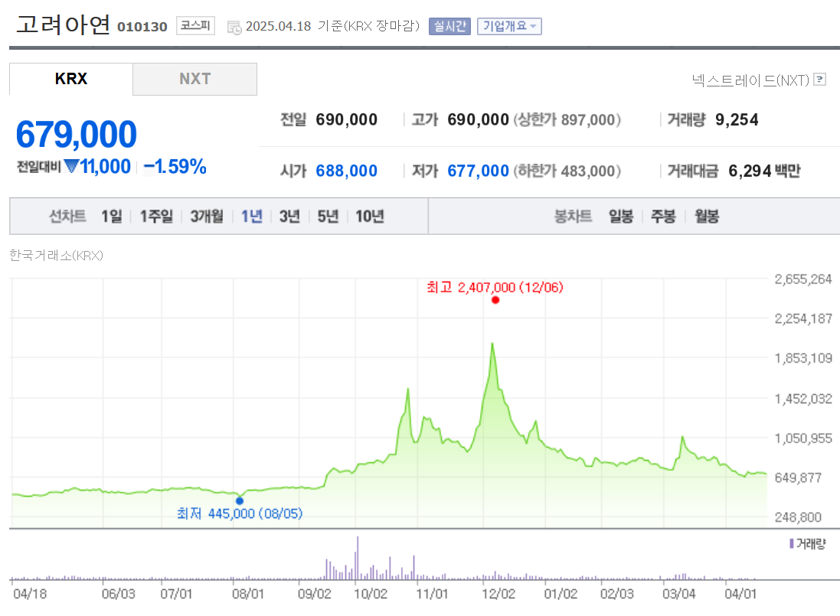The height and width of the screenshot is (616, 840).
Task: Click the blue 최저 low marker dot
Action: pos(240,501)
